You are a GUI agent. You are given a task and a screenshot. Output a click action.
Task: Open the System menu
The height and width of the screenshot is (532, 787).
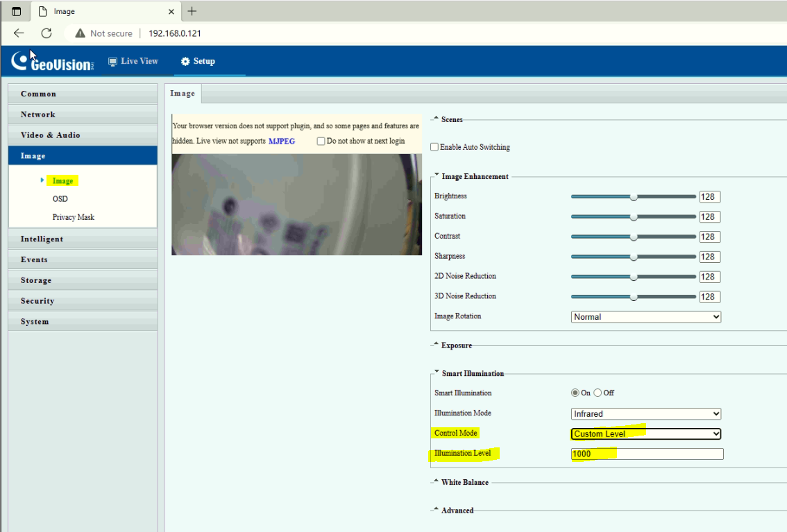pos(83,321)
